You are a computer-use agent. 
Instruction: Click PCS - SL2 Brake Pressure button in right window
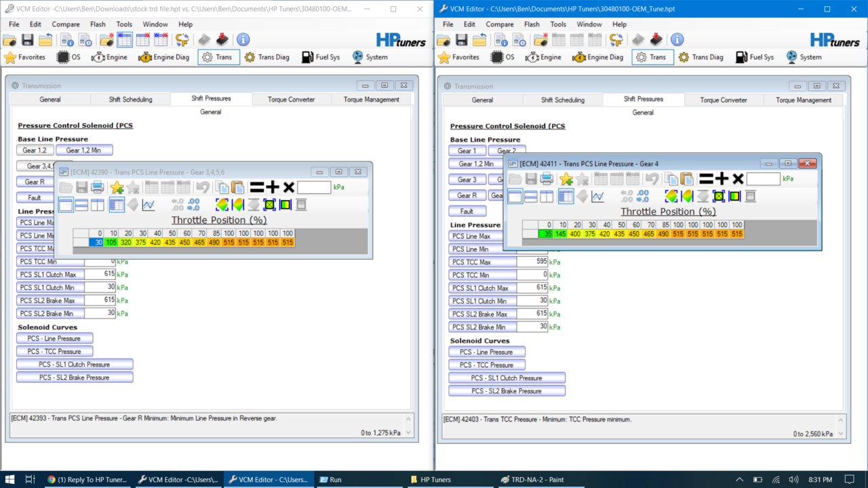point(507,391)
